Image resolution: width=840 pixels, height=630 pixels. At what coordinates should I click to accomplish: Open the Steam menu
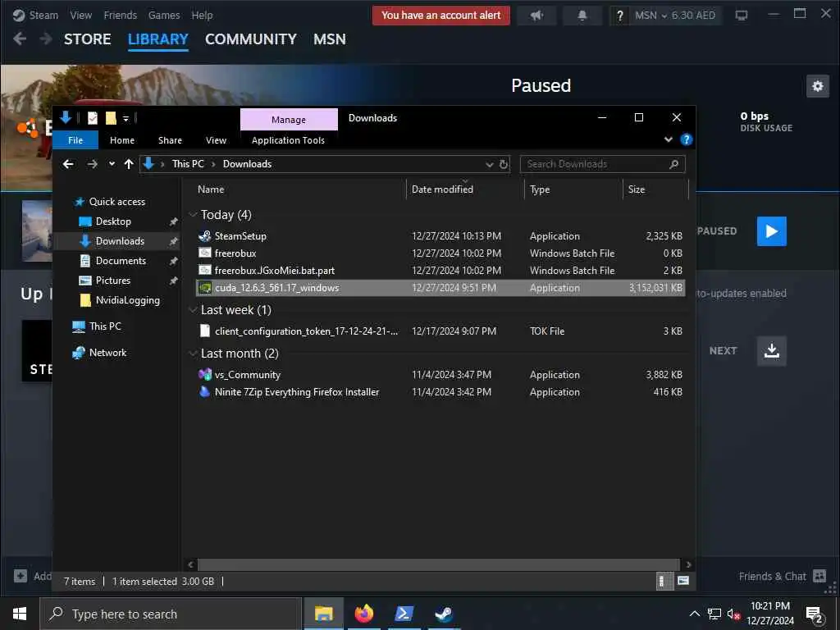point(36,15)
